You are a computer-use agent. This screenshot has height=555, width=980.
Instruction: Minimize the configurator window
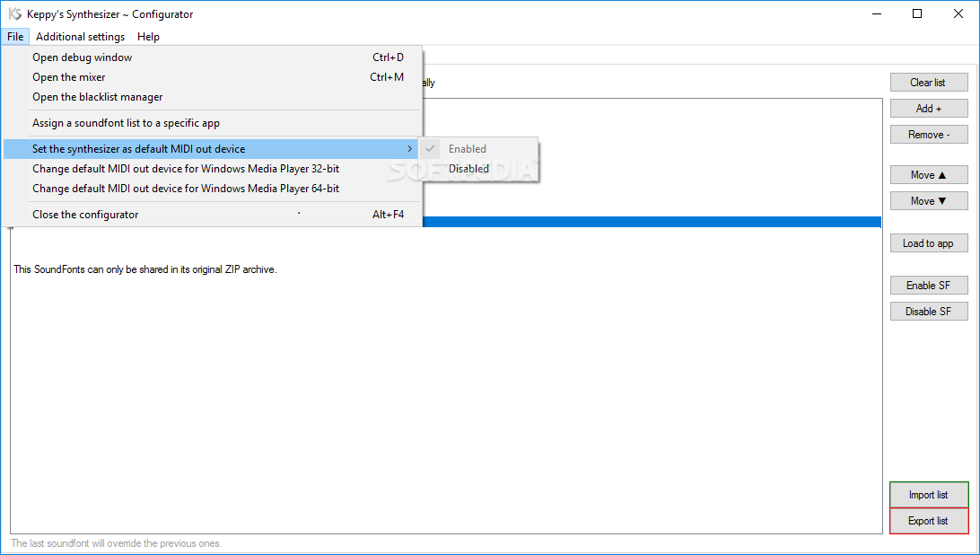pyautogui.click(x=876, y=13)
